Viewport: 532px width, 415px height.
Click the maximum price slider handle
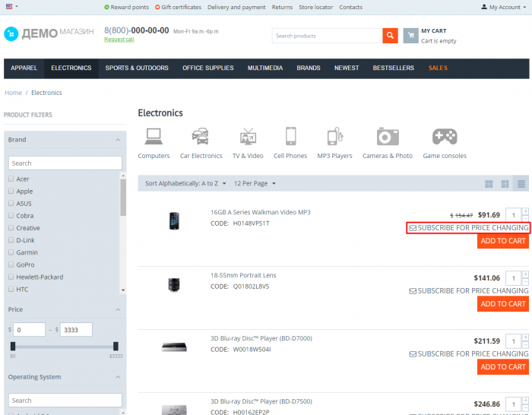point(116,346)
